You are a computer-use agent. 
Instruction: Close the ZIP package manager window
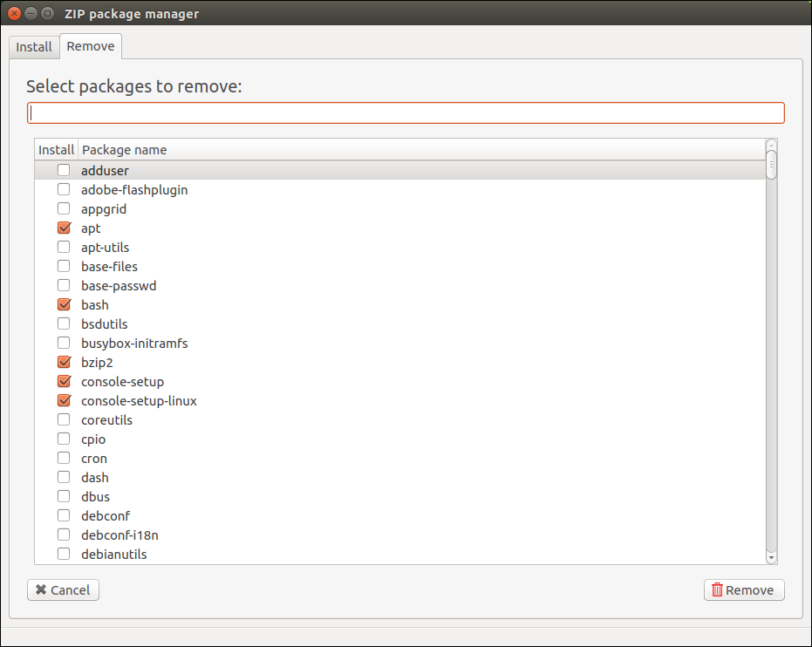[14, 13]
